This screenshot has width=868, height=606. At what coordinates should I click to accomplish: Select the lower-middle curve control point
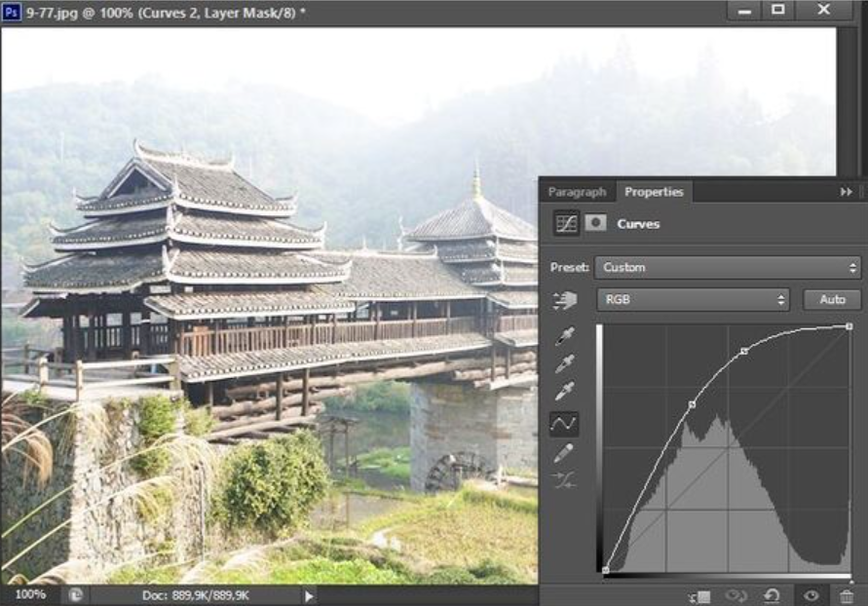pos(692,405)
